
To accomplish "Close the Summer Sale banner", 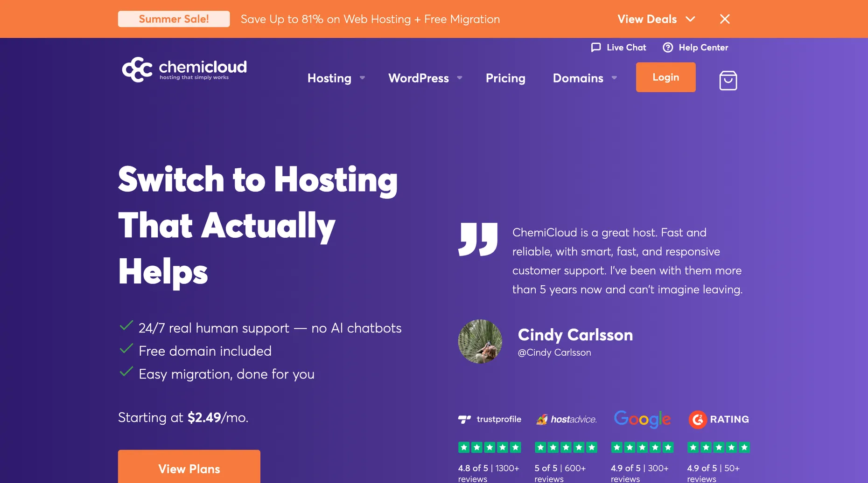I will (725, 19).
